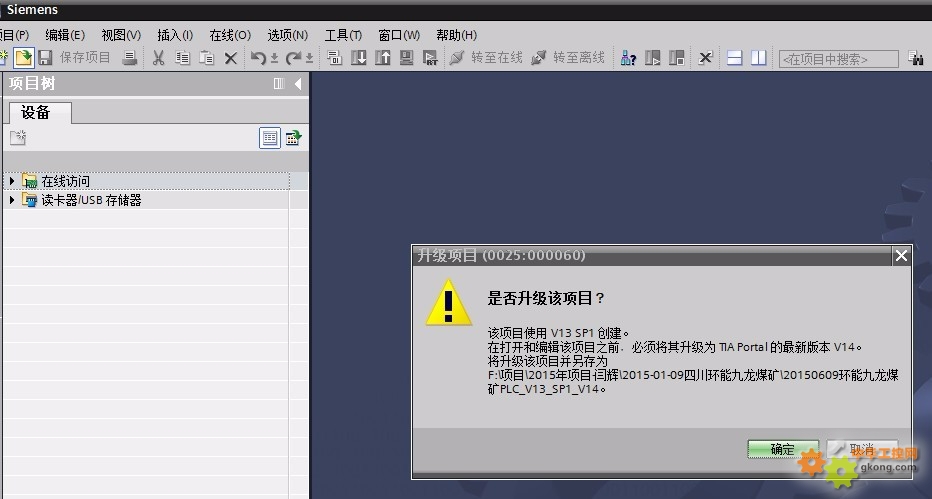Split editor space vertically
Viewport: 932px width, 499px height.
click(758, 58)
